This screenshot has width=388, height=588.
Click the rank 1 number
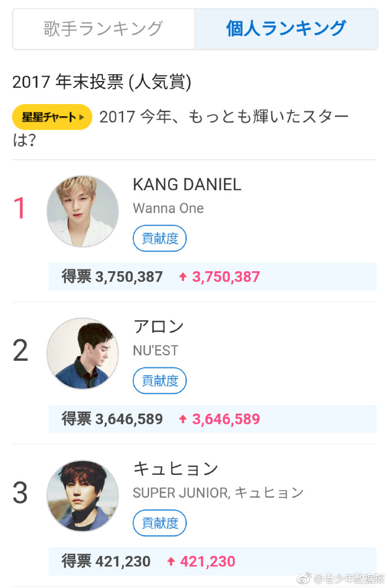point(20,209)
